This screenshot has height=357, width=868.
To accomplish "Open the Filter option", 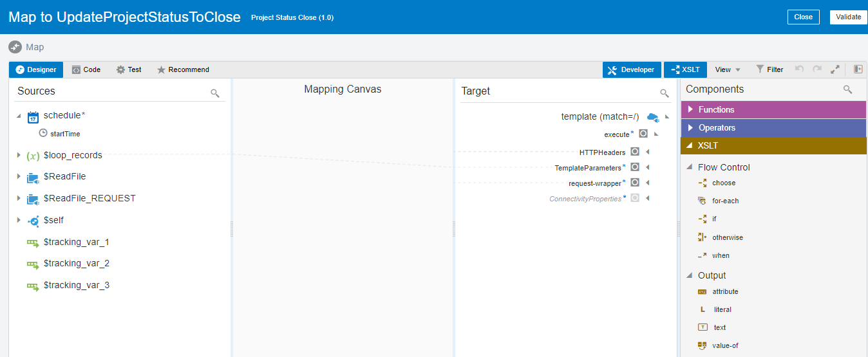I will click(x=769, y=69).
